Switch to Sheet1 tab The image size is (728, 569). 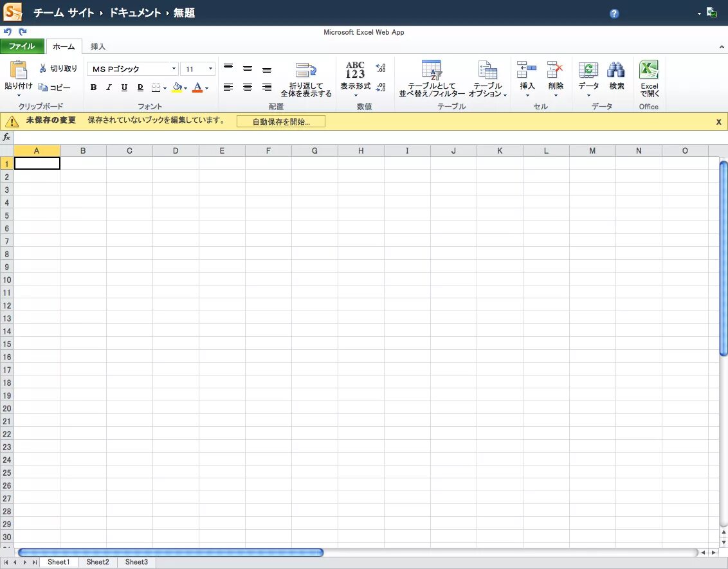tap(59, 562)
